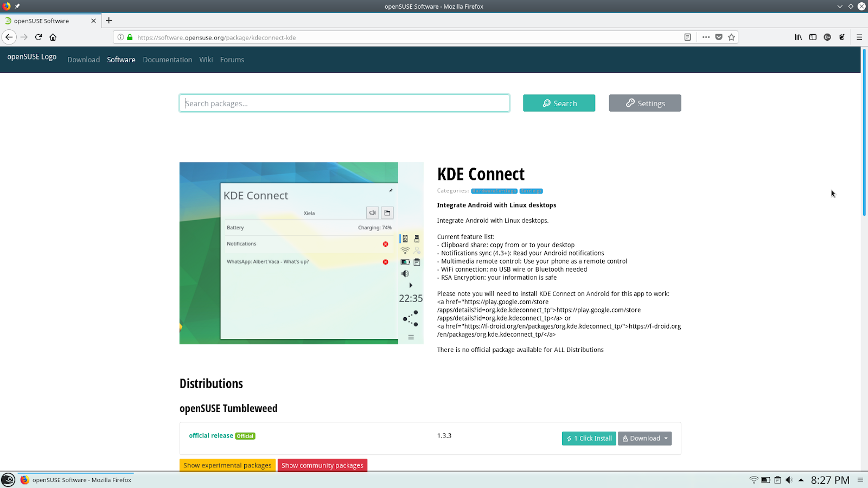This screenshot has width=868, height=488.
Task: Open a new tab with the plus button
Action: (109, 21)
